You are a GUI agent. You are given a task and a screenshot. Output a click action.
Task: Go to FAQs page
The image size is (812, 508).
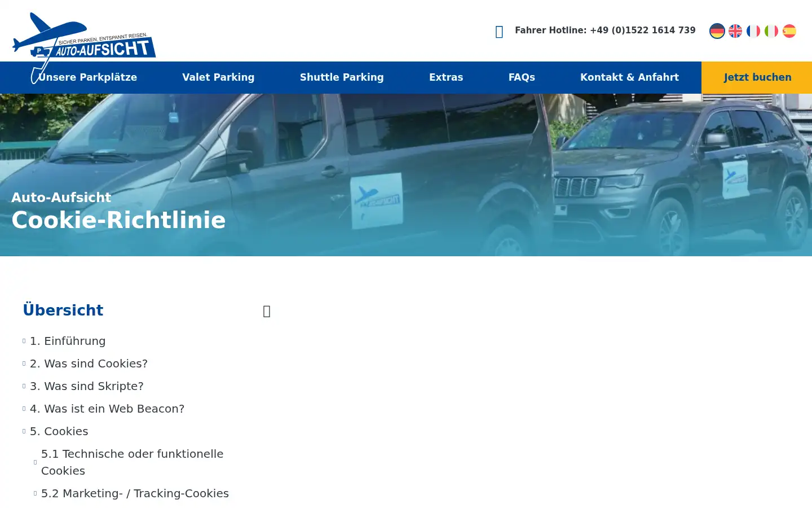tap(522, 77)
